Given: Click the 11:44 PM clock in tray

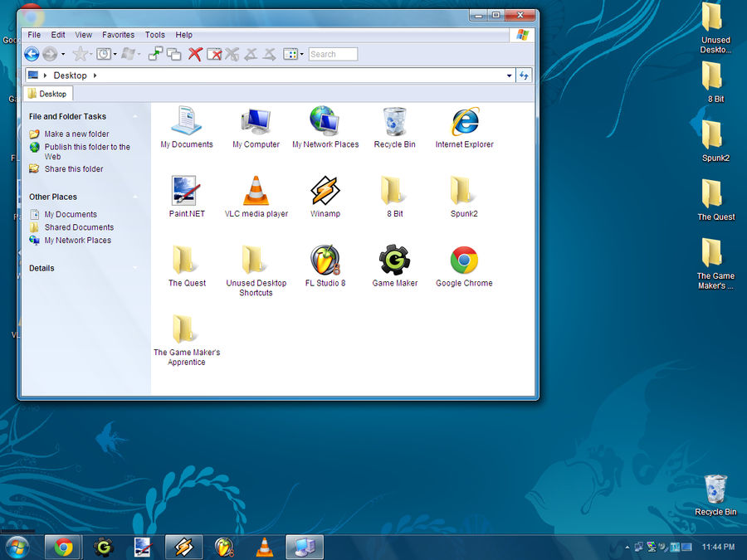Looking at the screenshot, I should click(x=719, y=548).
